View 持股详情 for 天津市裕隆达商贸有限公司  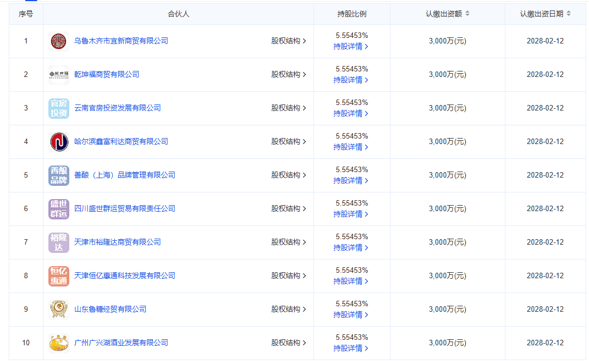pyautogui.click(x=351, y=247)
